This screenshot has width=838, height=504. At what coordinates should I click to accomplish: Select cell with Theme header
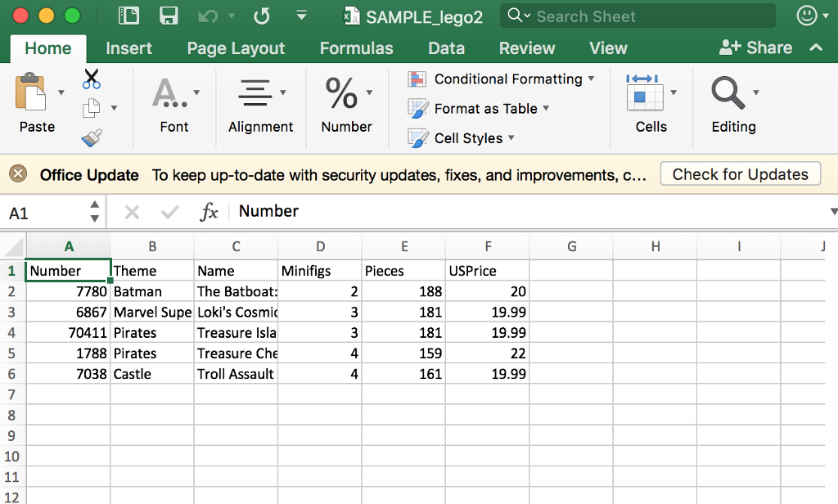[152, 271]
